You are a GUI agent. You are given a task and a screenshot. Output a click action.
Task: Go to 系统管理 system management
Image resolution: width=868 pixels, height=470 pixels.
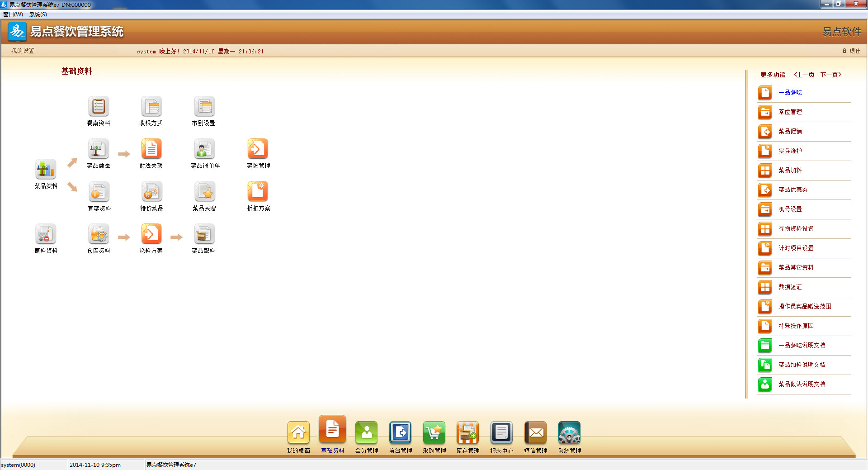(569, 433)
